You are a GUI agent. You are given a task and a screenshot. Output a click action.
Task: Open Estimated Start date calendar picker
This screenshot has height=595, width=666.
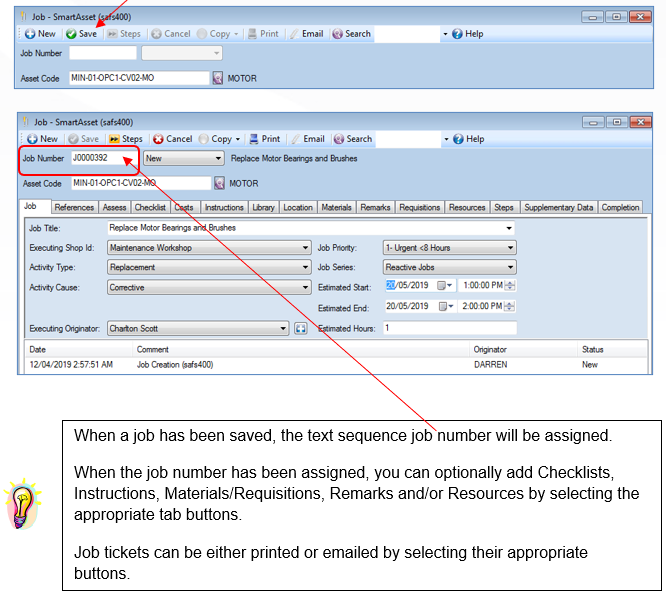point(445,285)
